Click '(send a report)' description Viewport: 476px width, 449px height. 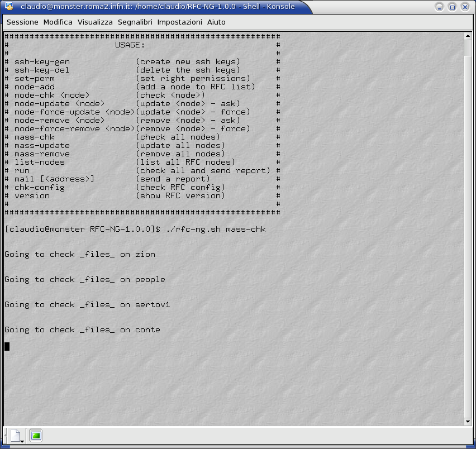[x=173, y=179]
